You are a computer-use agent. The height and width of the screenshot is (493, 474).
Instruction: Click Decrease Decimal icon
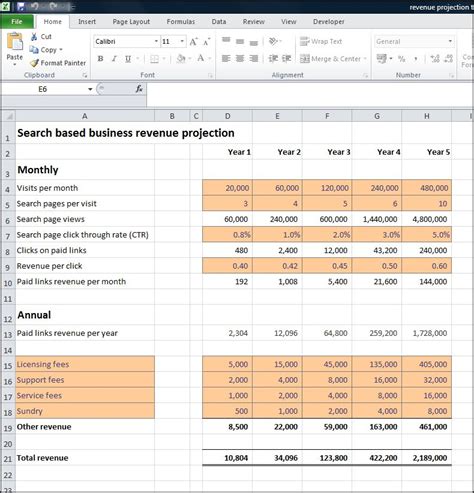449,59
